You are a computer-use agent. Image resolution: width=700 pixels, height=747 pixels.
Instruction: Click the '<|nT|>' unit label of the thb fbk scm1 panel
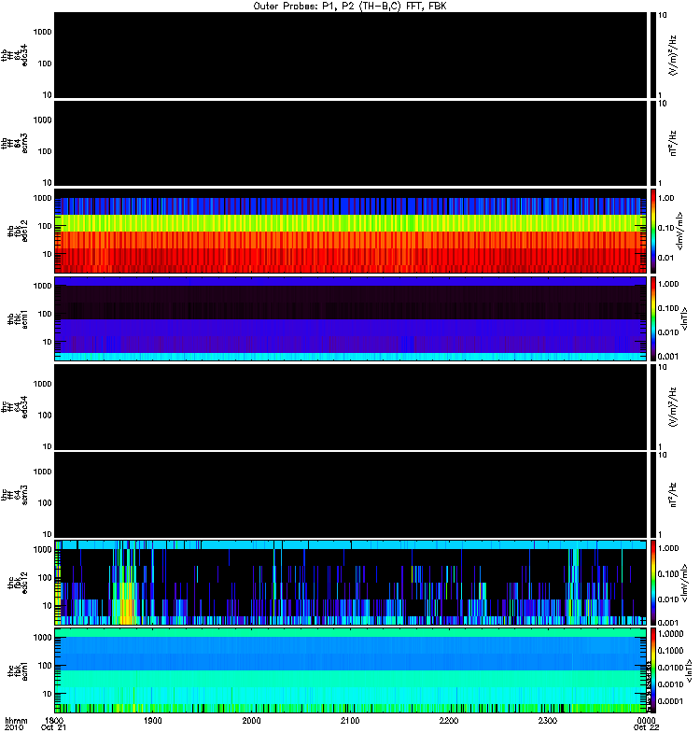pos(685,318)
